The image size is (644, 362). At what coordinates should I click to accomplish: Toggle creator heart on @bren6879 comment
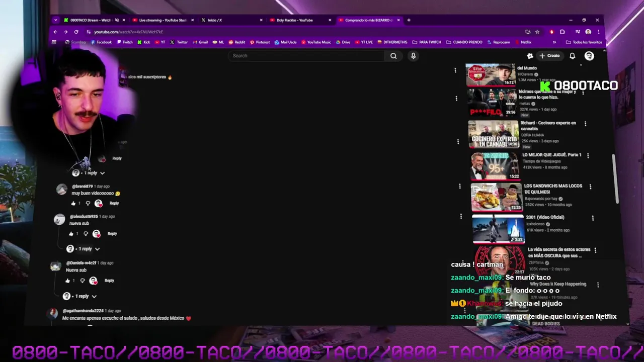[x=99, y=203]
